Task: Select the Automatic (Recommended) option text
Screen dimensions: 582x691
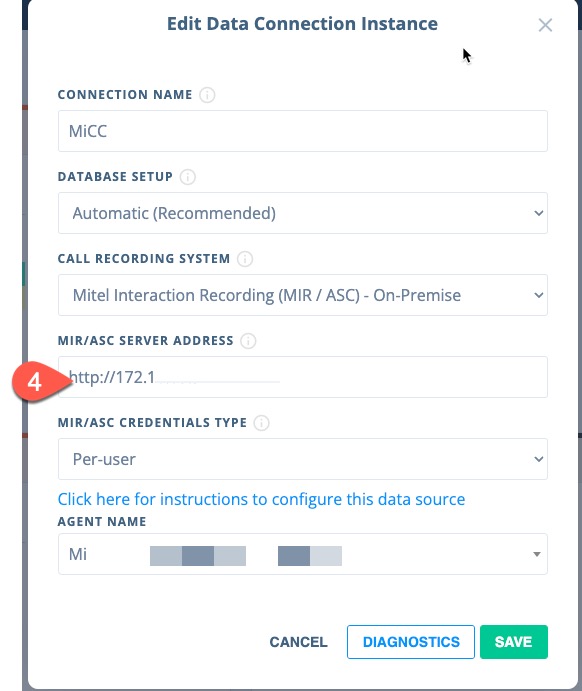Action: (x=174, y=213)
